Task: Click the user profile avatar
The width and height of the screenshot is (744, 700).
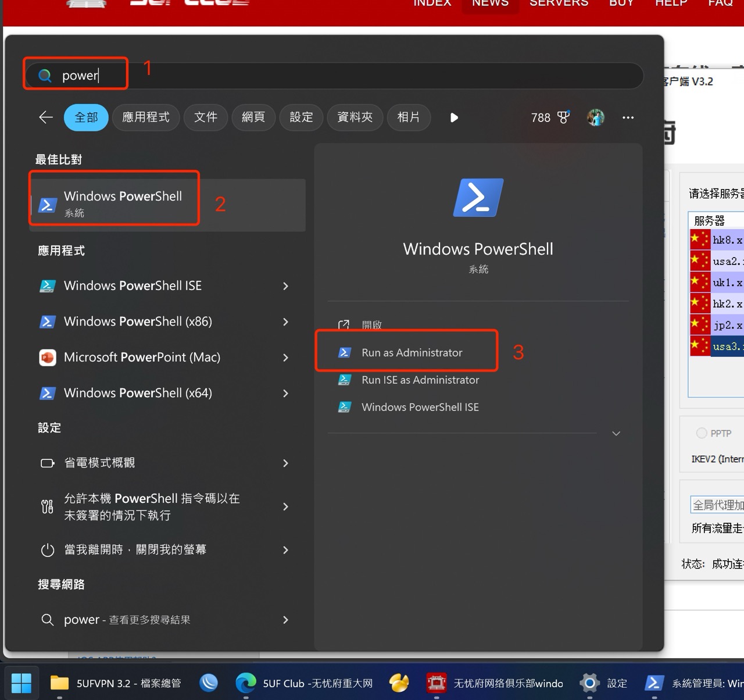Action: coord(595,117)
